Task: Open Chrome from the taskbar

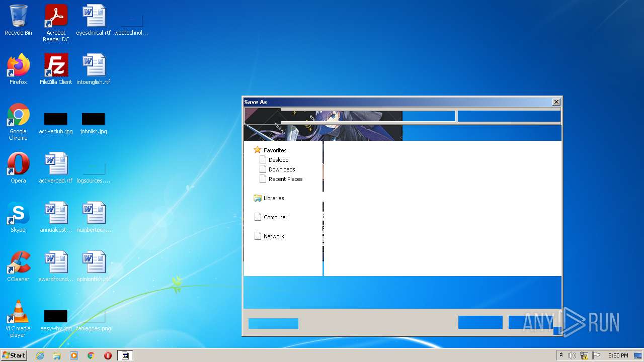Action: point(91,355)
